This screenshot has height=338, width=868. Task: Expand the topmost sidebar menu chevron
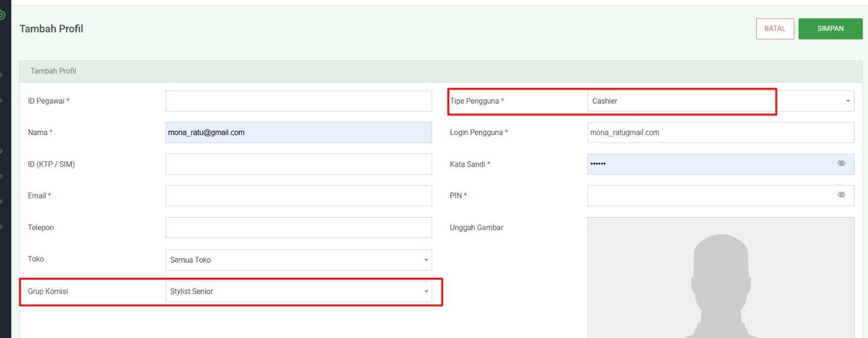(2, 75)
